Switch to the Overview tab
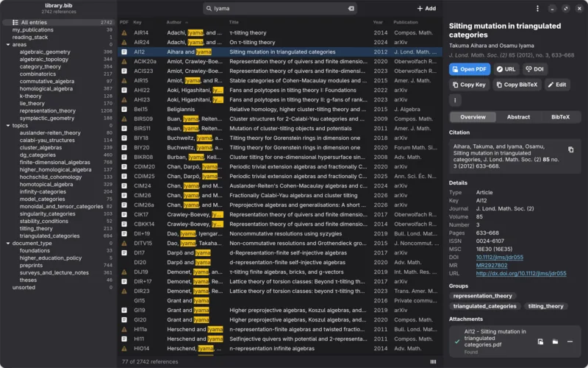Image resolution: width=588 pixels, height=368 pixels. 473,117
